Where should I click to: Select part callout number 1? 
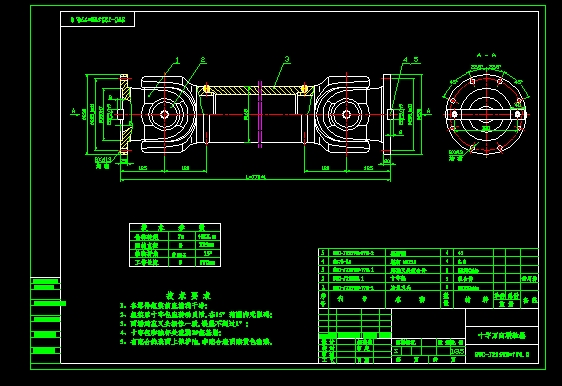177,60
